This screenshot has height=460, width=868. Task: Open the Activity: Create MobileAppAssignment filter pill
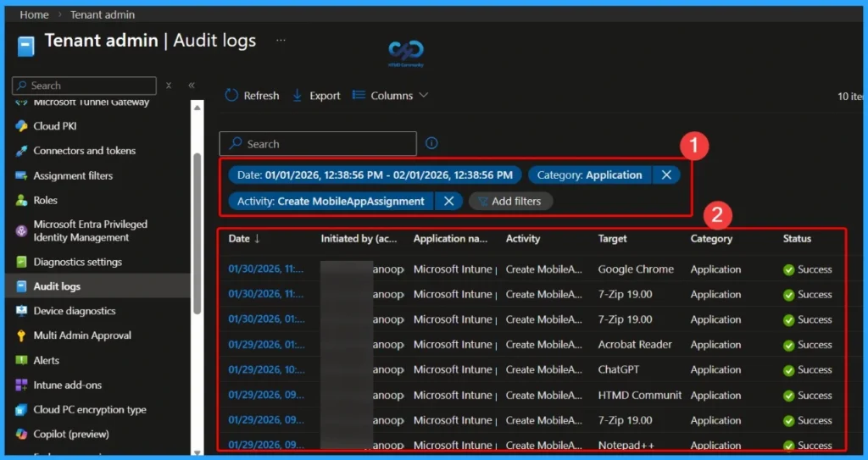click(x=331, y=201)
